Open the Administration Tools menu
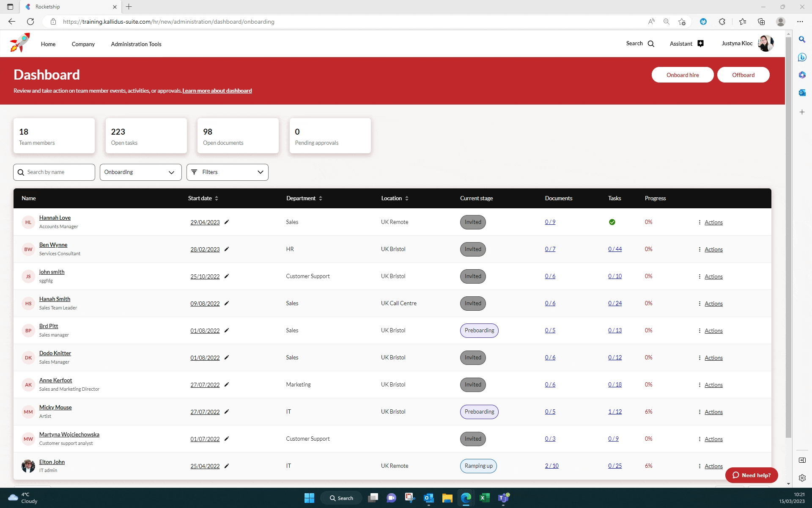Viewport: 812px width, 508px height. pyautogui.click(x=136, y=44)
